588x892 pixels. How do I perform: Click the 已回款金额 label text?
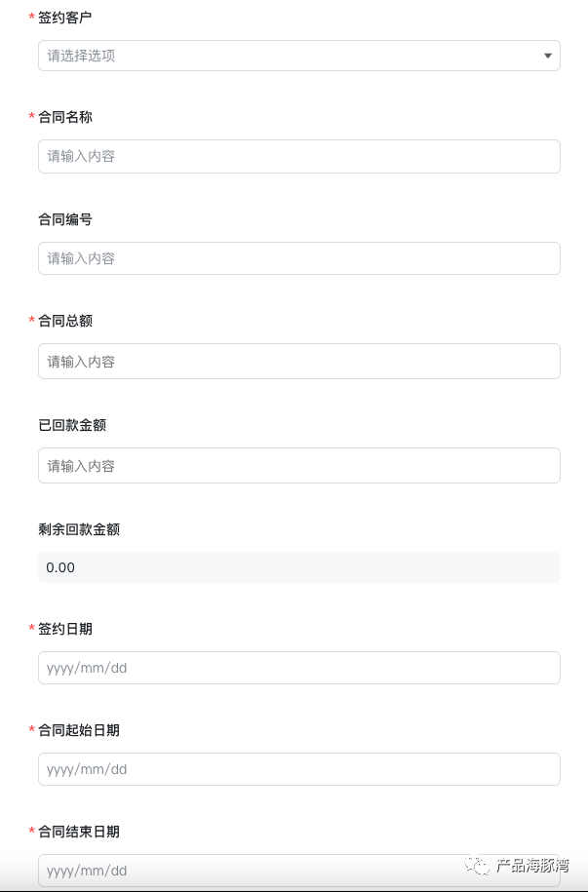point(72,425)
